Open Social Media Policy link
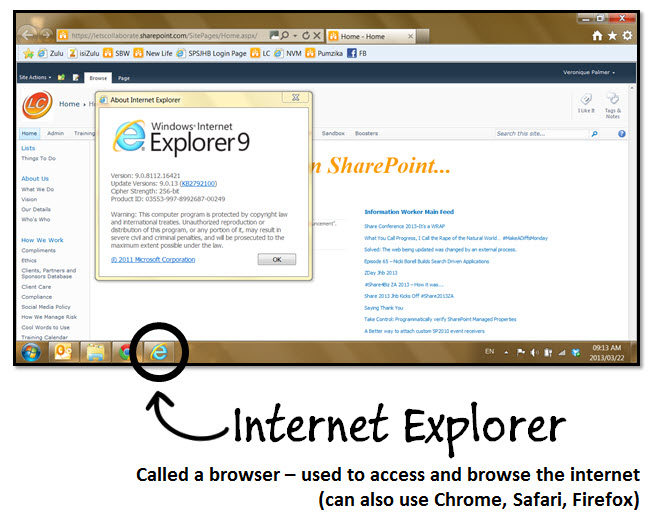Image resolution: width=652 pixels, height=520 pixels. (x=46, y=307)
